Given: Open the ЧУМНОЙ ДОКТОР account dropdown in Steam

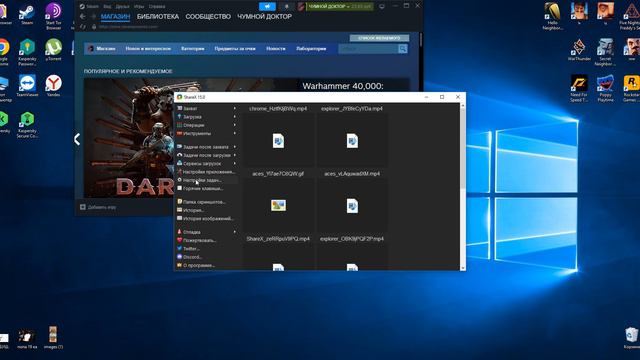Looking at the screenshot, I should (340, 7).
